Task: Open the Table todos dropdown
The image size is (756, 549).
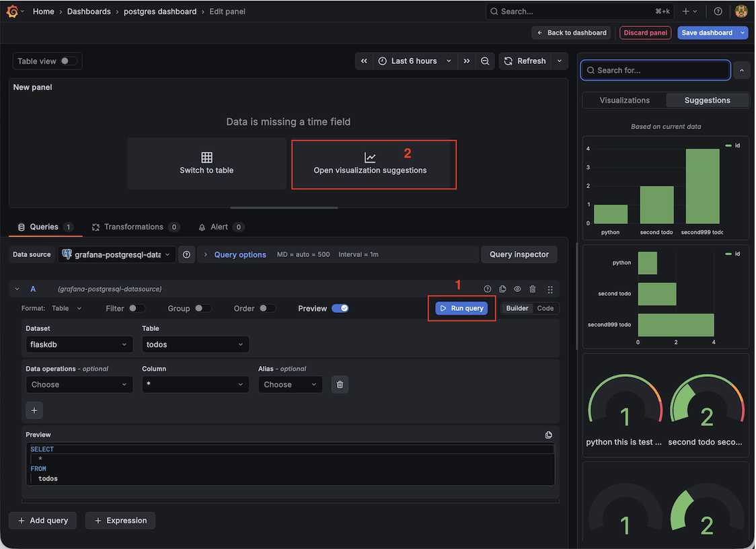Action: coord(195,344)
